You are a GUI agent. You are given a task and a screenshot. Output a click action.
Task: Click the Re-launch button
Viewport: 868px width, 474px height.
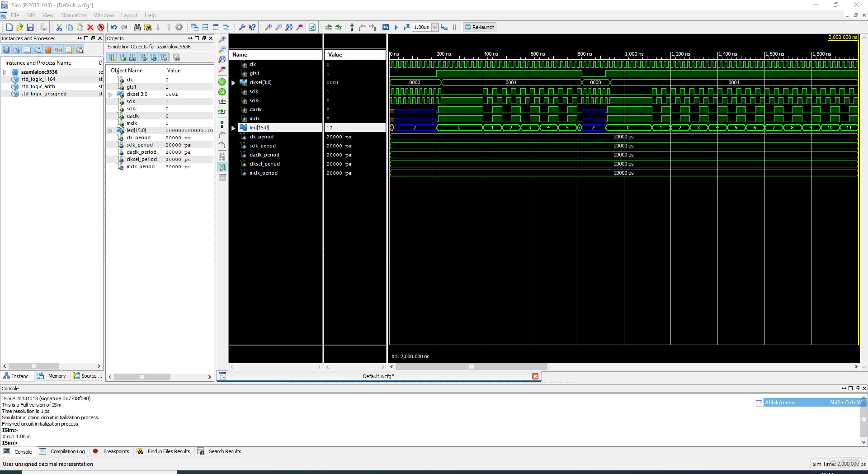(x=480, y=27)
